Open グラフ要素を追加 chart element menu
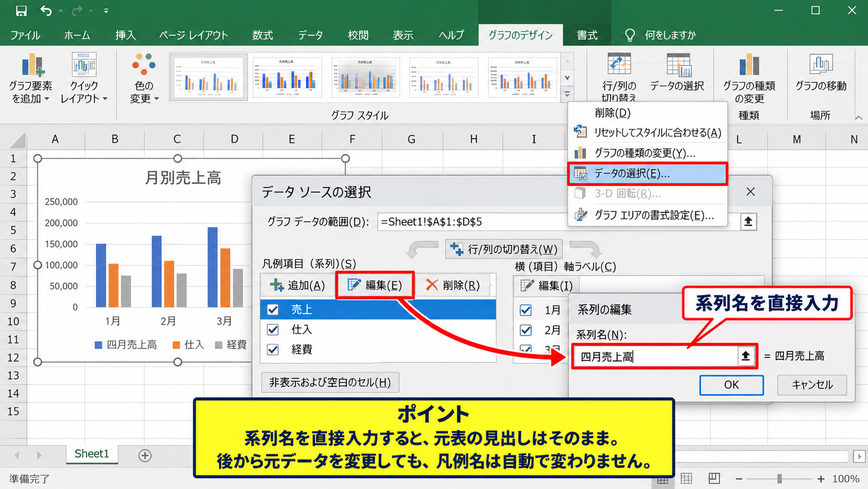The image size is (868, 489). click(x=31, y=78)
